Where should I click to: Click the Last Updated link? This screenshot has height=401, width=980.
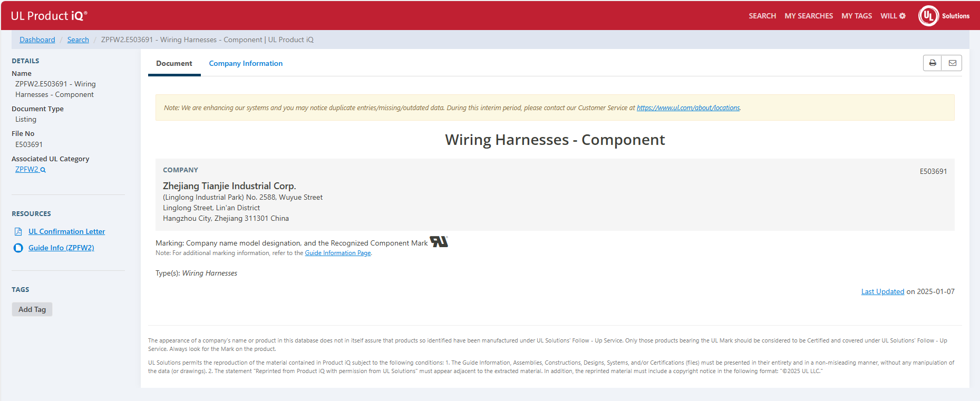882,292
